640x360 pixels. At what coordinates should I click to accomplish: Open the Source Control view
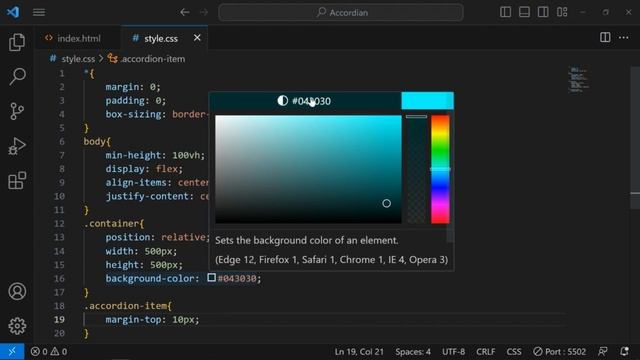17,111
